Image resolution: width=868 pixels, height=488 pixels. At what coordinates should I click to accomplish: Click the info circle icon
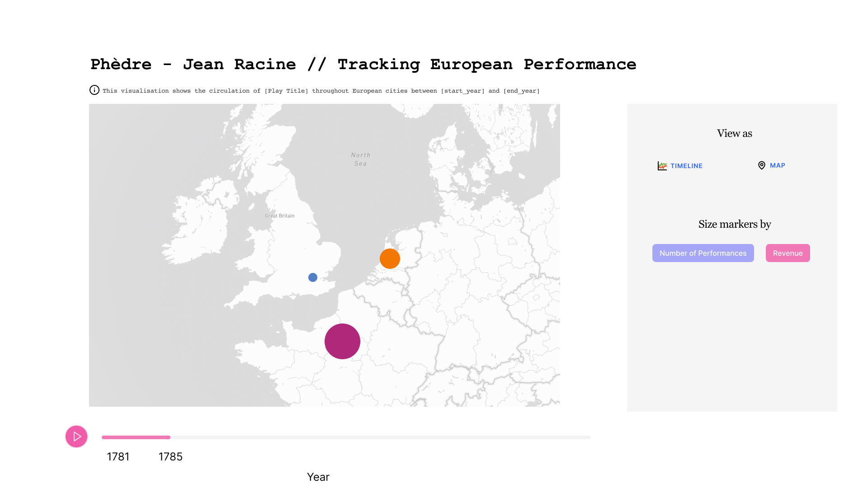click(x=94, y=90)
